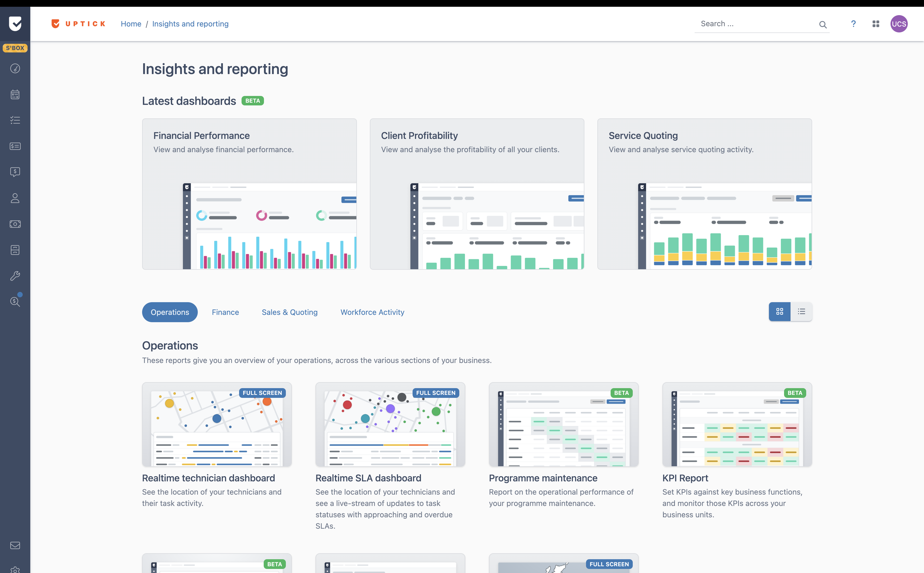Open the UCS user avatar menu
Screen dimensions: 924x573
tap(899, 24)
